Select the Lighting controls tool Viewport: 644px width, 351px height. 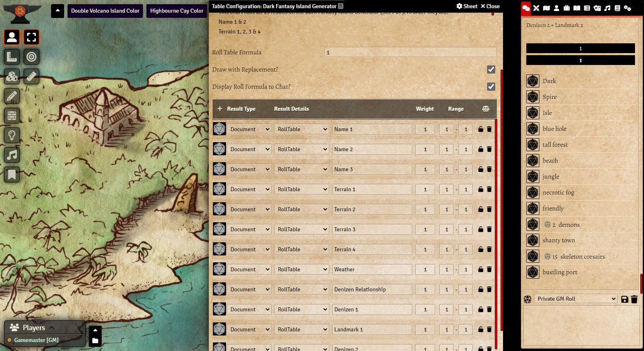coord(12,135)
